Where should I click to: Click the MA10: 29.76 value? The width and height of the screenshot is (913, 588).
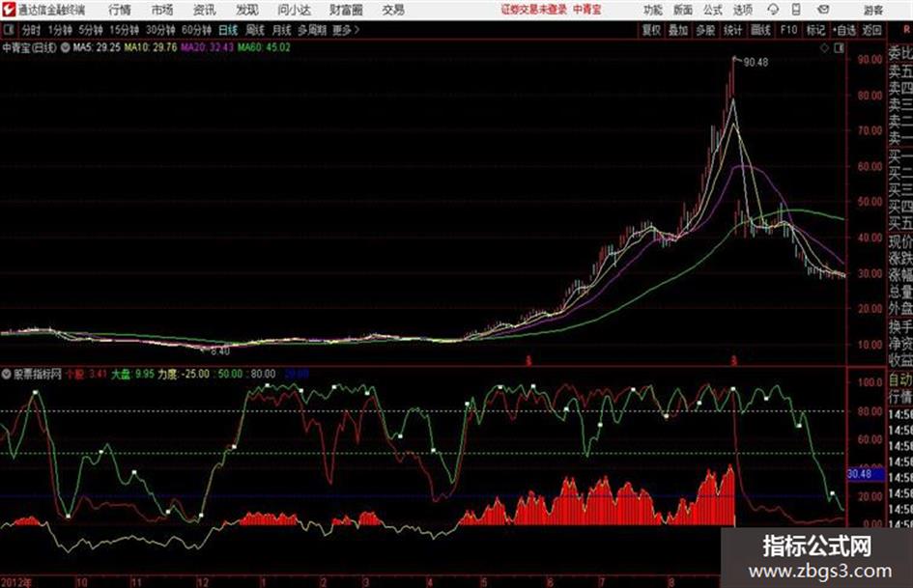[150, 47]
